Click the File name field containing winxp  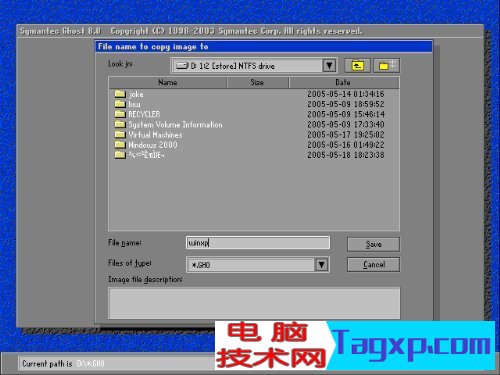point(258,243)
